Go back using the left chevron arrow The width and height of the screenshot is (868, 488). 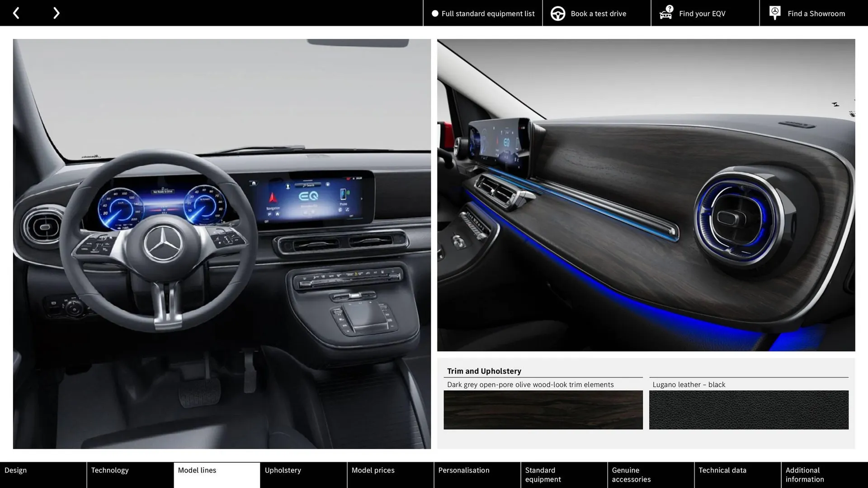16,13
